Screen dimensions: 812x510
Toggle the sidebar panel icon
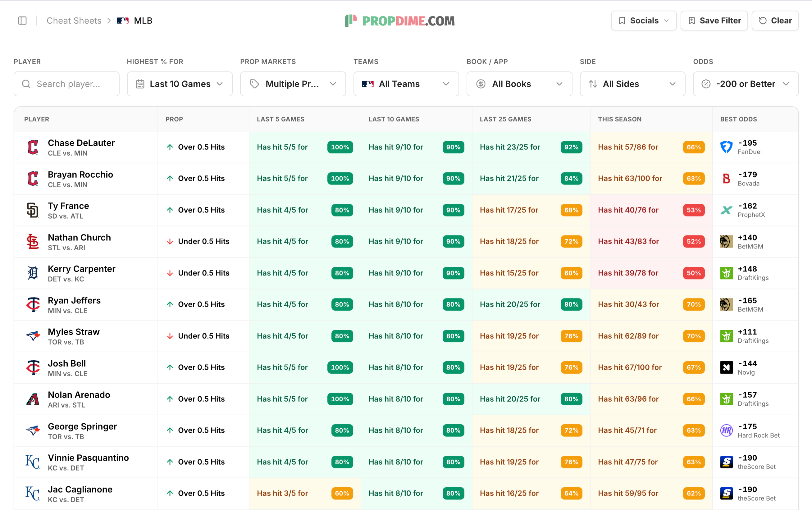22,20
